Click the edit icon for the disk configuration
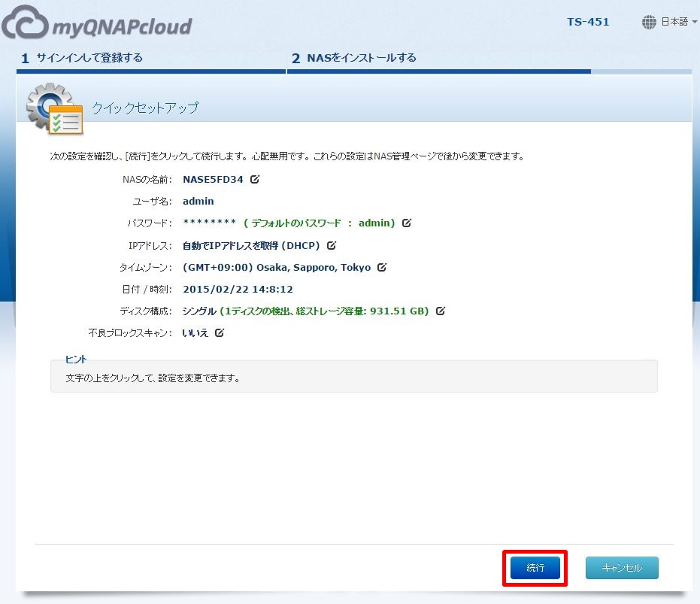Image resolution: width=700 pixels, height=604 pixels. tap(441, 311)
